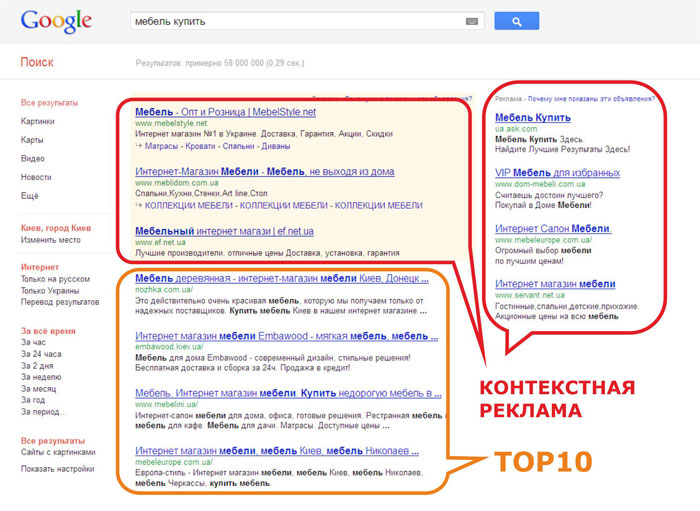Image resolution: width=700 pixels, height=511 pixels.
Task: Click 'Матрасы' sitelink under MebelStyle ad
Action: click(161, 146)
